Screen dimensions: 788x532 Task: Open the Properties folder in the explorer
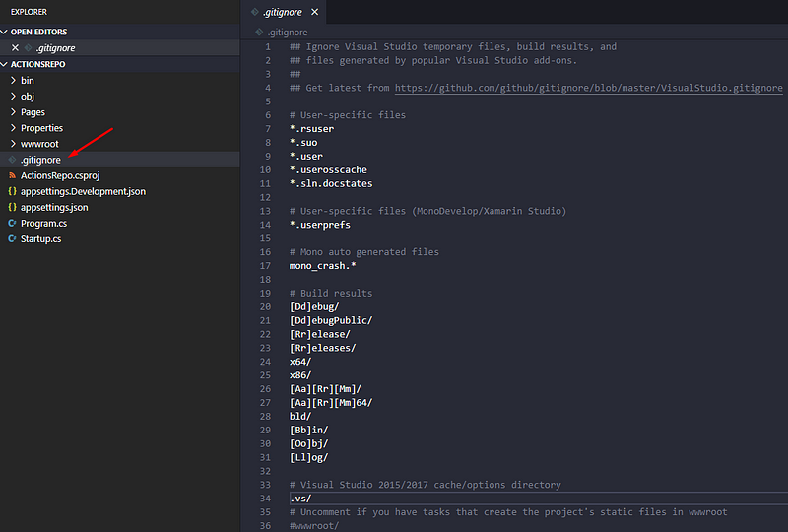click(41, 128)
